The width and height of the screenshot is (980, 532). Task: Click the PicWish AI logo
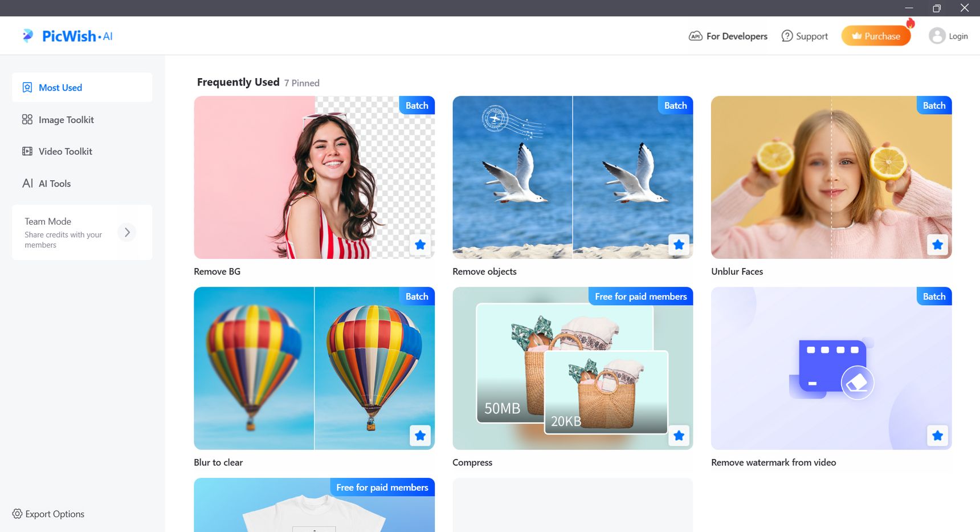pyautogui.click(x=67, y=36)
